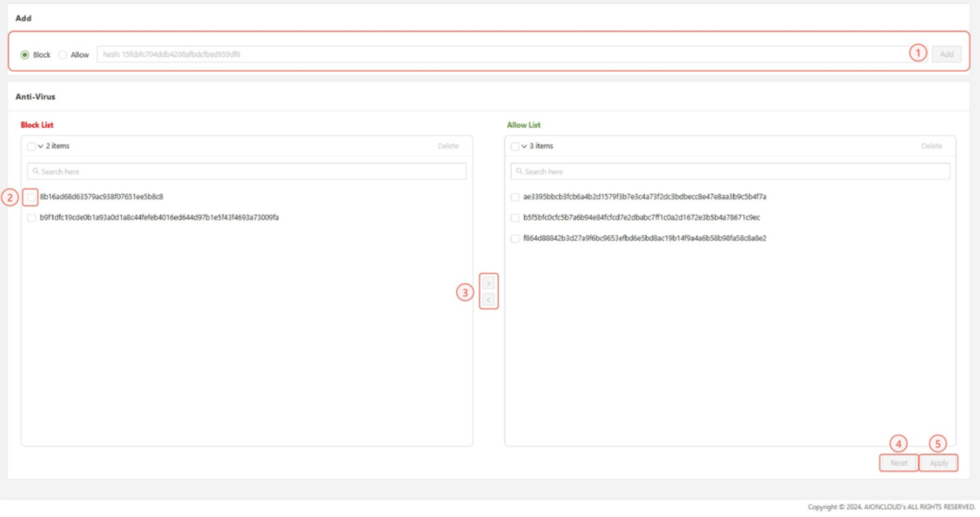Expand Allow List selection dropdown chevron
The image size is (980, 517).
(524, 146)
